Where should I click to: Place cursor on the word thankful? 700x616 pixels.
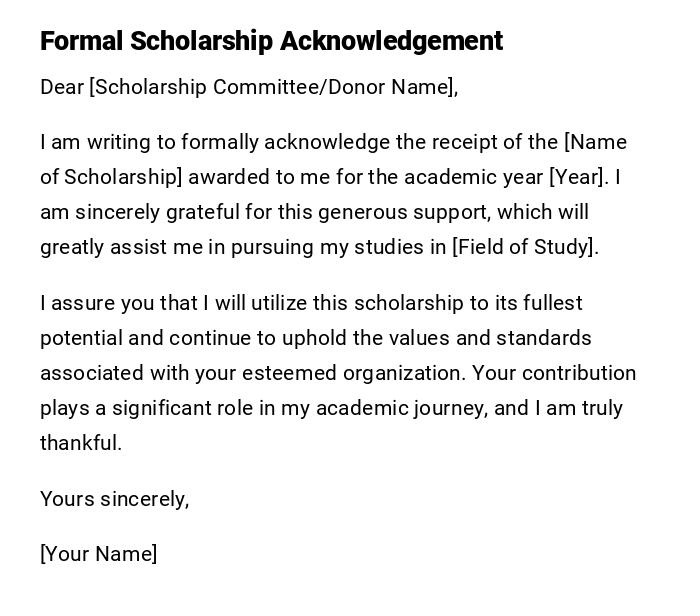tap(80, 443)
